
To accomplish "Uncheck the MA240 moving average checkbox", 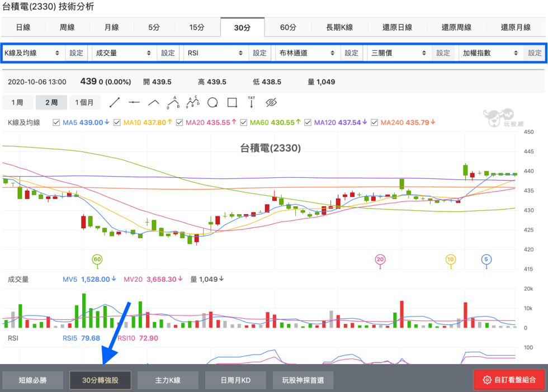I will [x=374, y=122].
